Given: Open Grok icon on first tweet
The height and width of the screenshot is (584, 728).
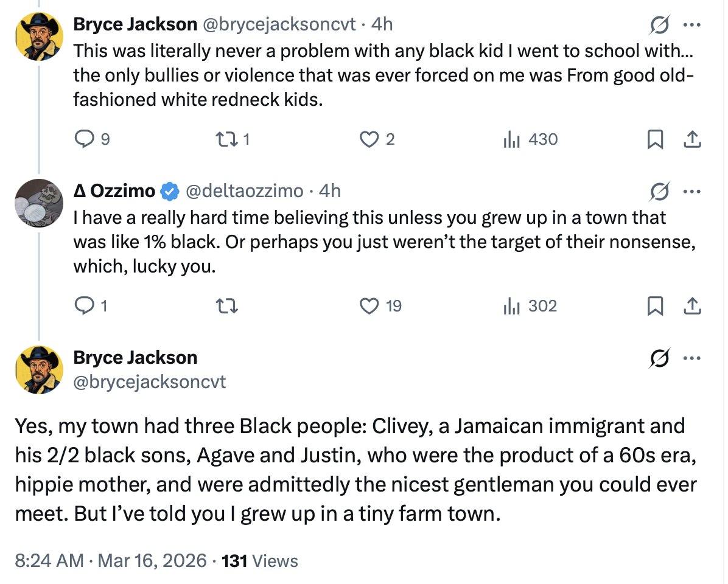Looking at the screenshot, I should point(658,26).
